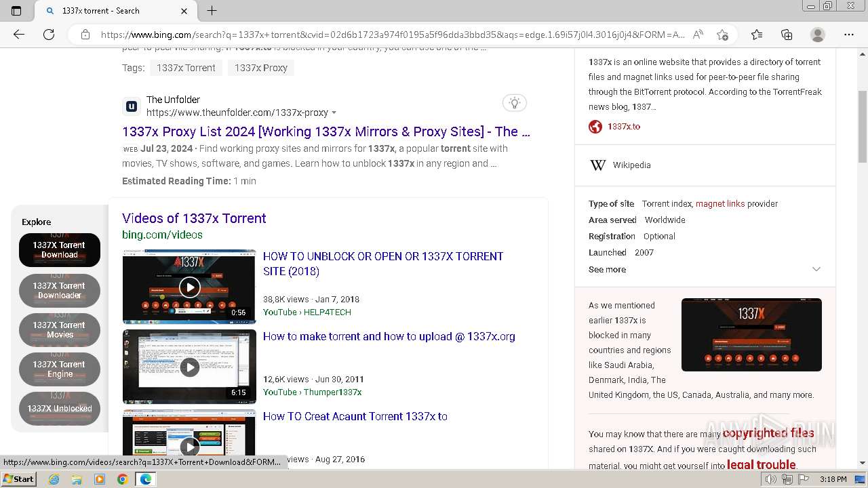Reload the page with the refresh icon
The height and width of the screenshot is (488, 868).
click(x=49, y=35)
